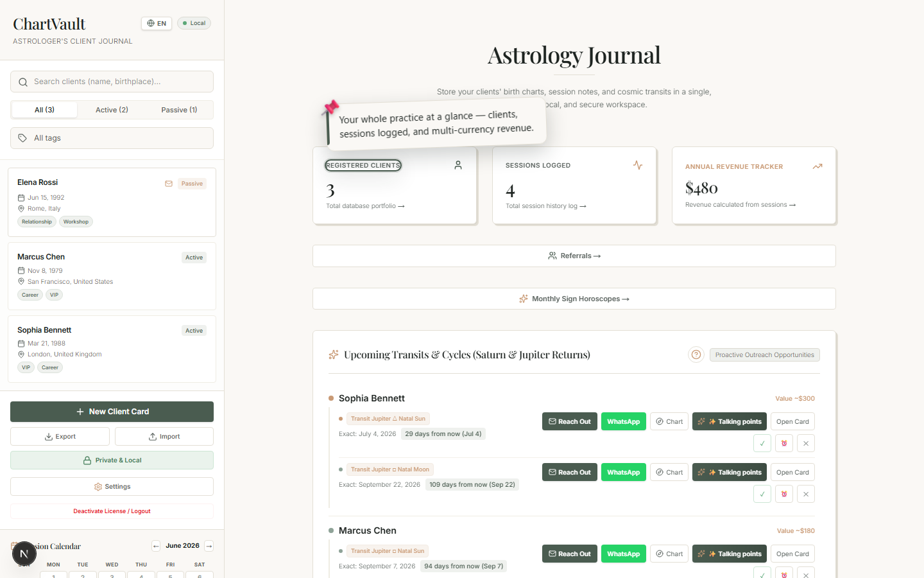
Task: WhatsApp Sophia about Jupiter Natal Sun transit
Action: 624,421
